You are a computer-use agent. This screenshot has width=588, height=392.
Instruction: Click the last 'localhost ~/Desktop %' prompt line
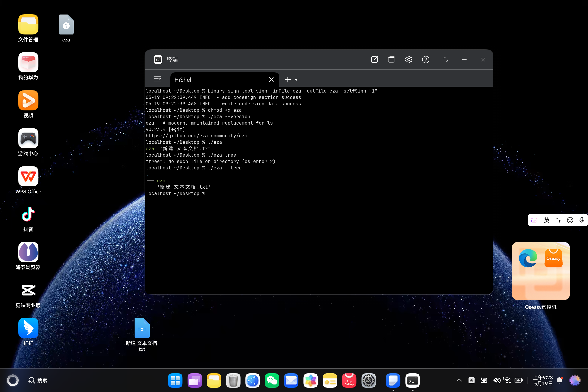[175, 194]
